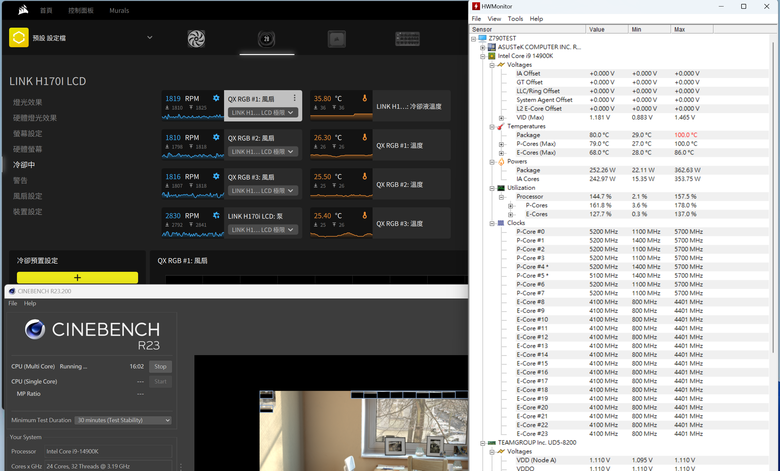Select the Package temperature 80.0 °C value
The width and height of the screenshot is (780, 471).
pyautogui.click(x=599, y=135)
